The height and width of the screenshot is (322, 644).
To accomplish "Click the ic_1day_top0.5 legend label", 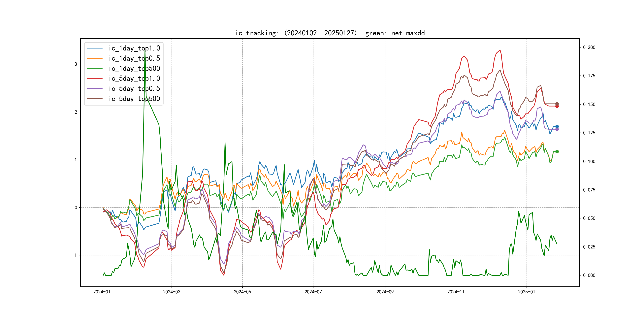I will point(134,58).
